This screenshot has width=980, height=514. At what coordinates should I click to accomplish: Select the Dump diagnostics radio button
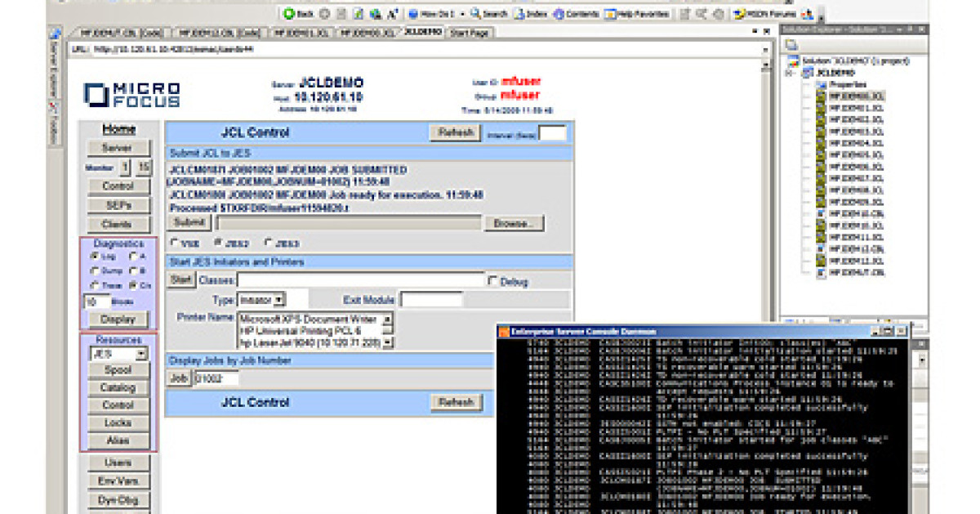coord(95,270)
